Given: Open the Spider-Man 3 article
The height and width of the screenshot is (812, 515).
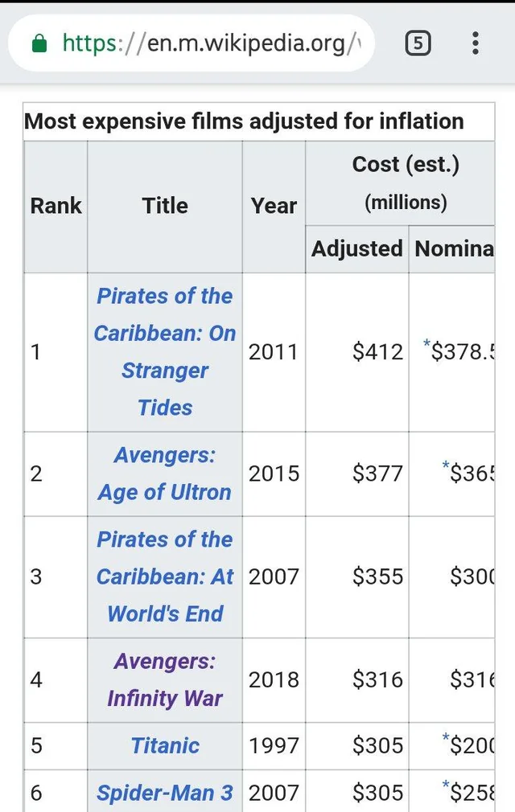Looking at the screenshot, I should [164, 793].
